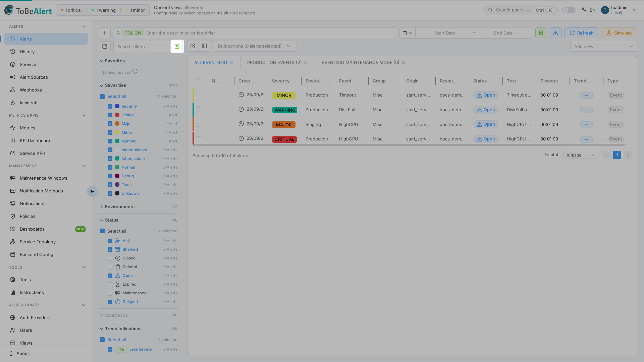Collapse the Severities filter section

click(x=139, y=85)
